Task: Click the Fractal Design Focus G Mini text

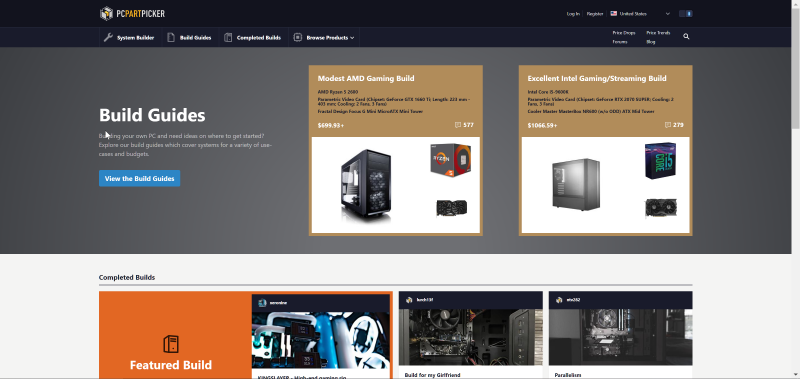Action: pos(370,111)
